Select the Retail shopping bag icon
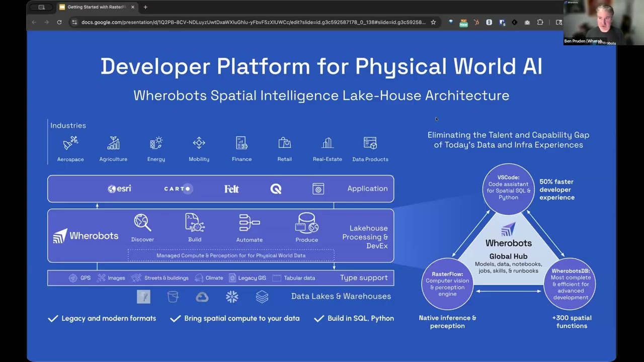This screenshot has height=362, width=644. [285, 143]
